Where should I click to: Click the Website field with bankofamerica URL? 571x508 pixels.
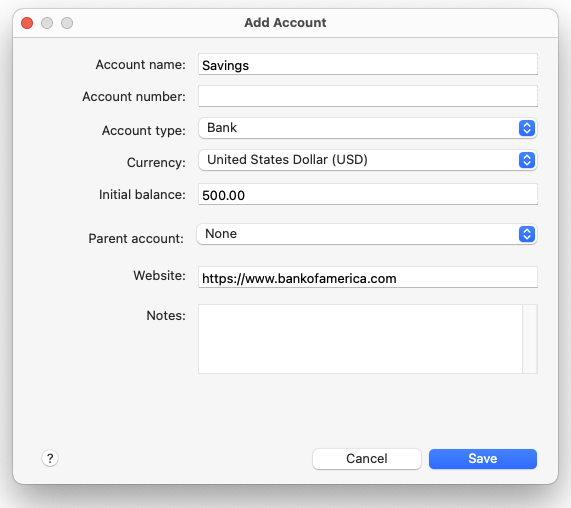(368, 277)
